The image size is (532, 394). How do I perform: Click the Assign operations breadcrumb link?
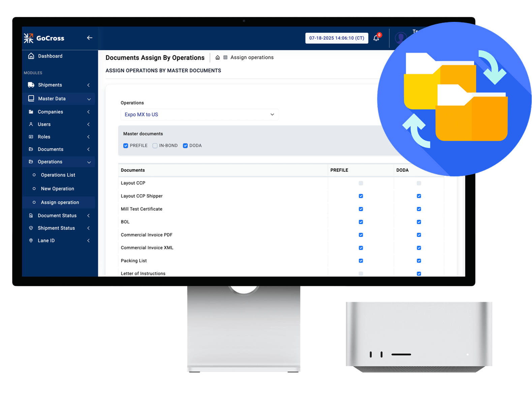point(252,58)
